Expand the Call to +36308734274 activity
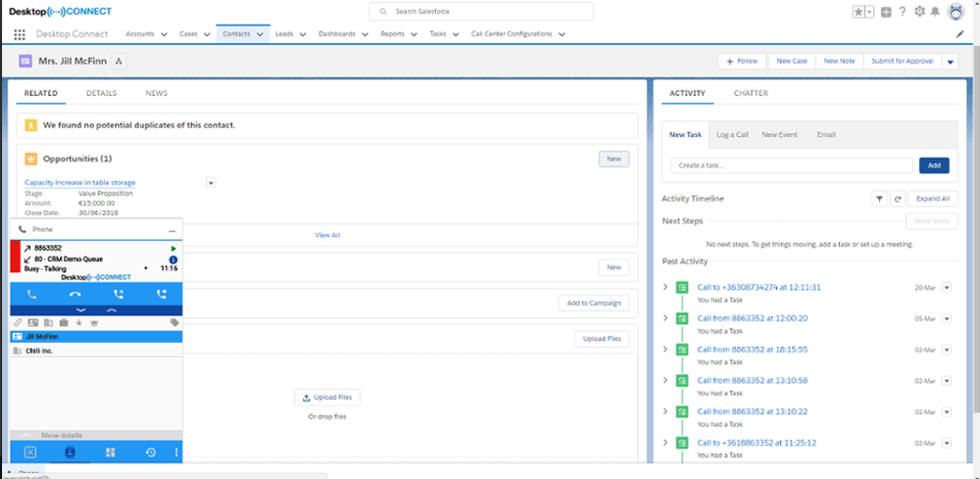Image resolution: width=980 pixels, height=479 pixels. [x=665, y=287]
